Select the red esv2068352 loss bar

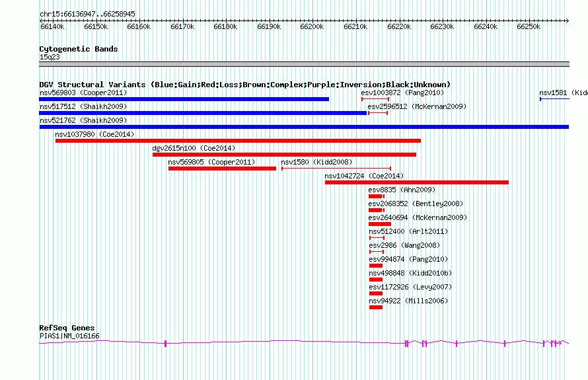(x=377, y=210)
